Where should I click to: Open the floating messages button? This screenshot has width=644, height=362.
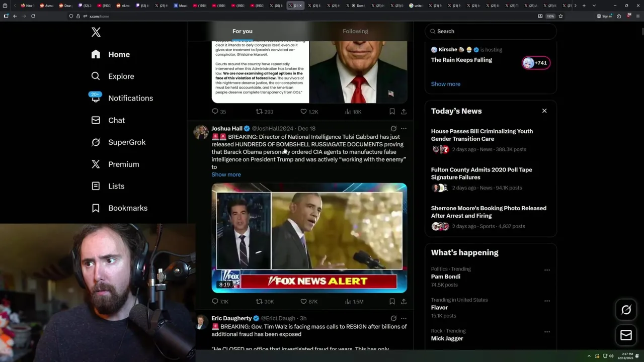pyautogui.click(x=626, y=335)
